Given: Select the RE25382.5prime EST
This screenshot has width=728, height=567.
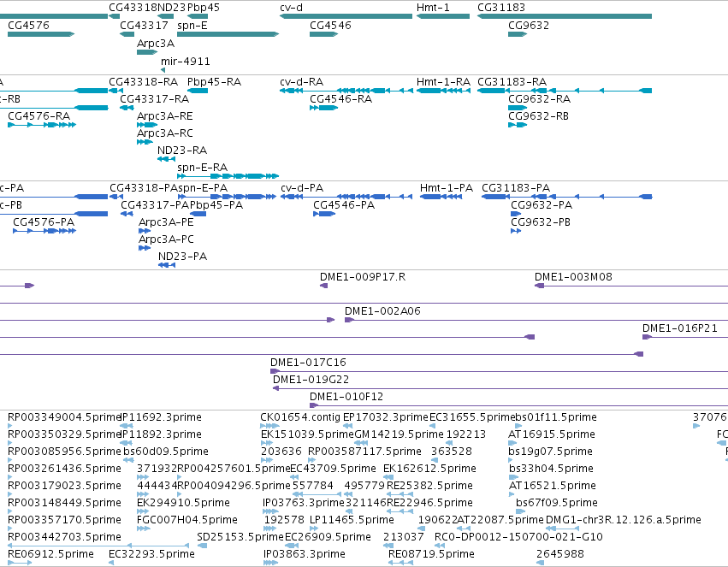Looking at the screenshot, I should 401,494.
